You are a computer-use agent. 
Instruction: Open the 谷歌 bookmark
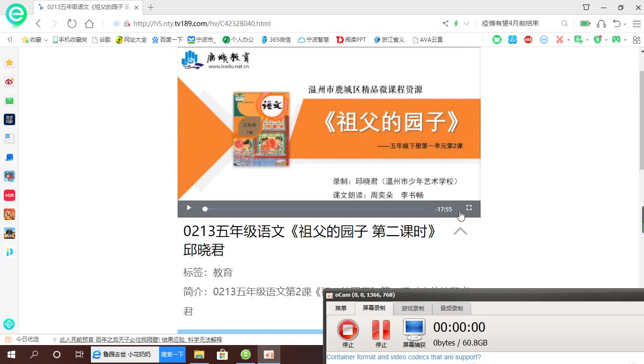point(101,40)
